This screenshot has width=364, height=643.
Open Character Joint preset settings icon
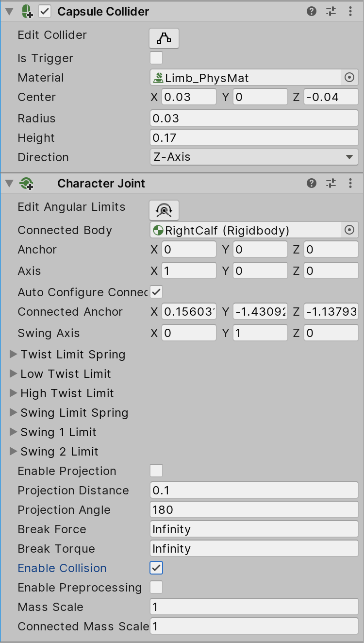(331, 183)
